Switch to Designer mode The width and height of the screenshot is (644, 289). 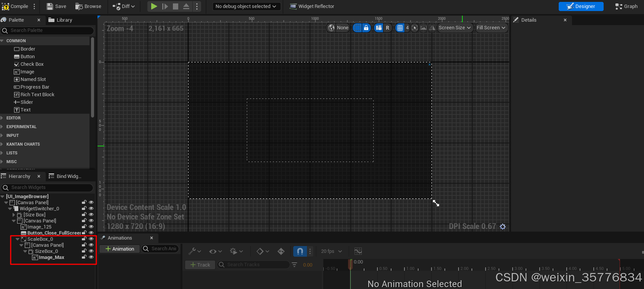click(581, 6)
